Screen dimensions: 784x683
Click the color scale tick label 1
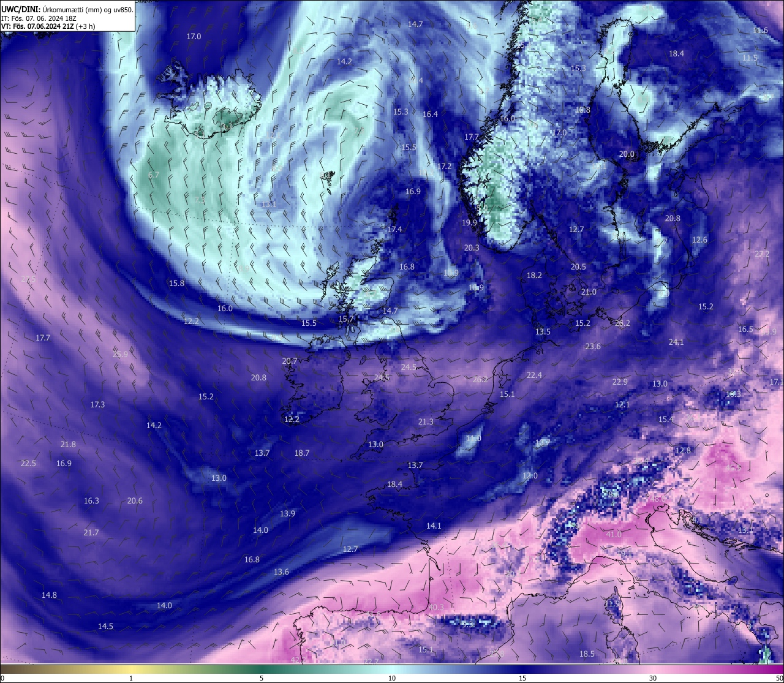tap(131, 678)
